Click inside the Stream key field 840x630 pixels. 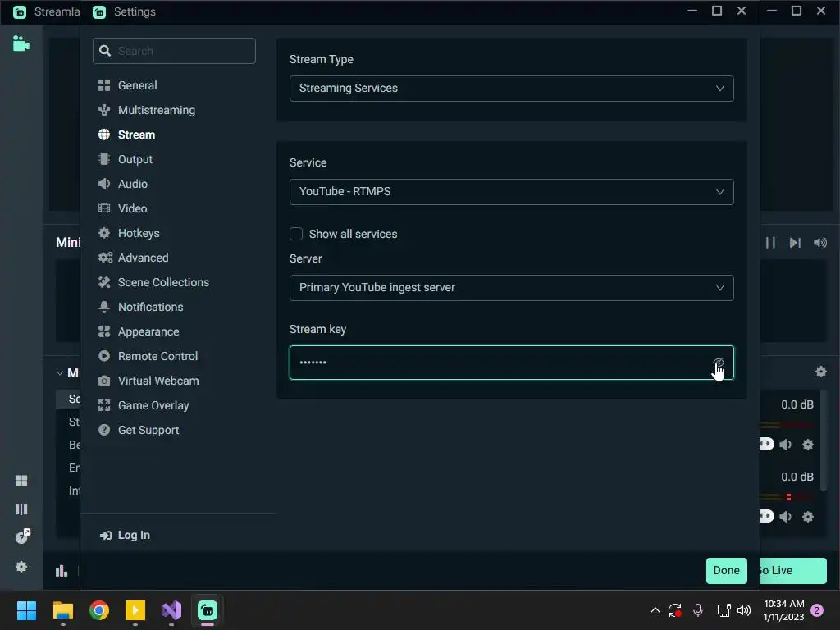tap(512, 363)
